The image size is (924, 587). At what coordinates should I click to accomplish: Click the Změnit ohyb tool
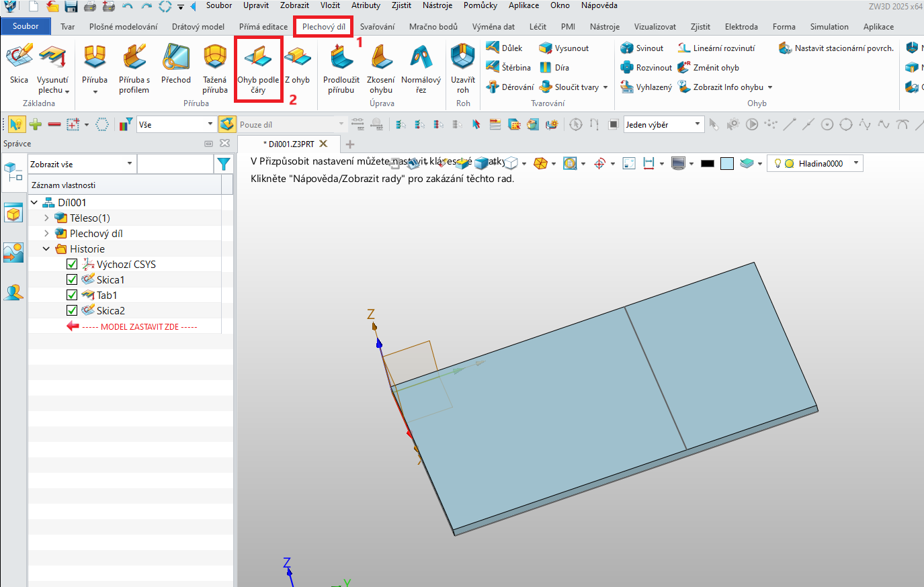708,68
